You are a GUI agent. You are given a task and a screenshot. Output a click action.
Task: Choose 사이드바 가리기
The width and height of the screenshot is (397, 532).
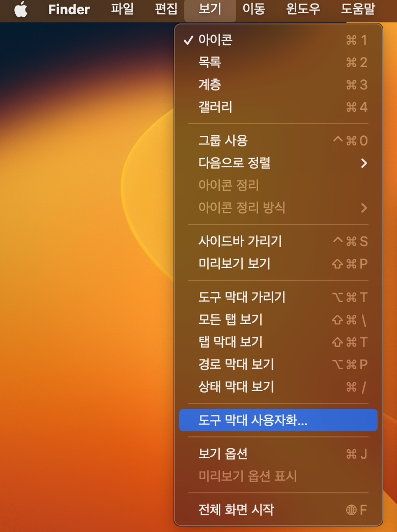(x=278, y=241)
